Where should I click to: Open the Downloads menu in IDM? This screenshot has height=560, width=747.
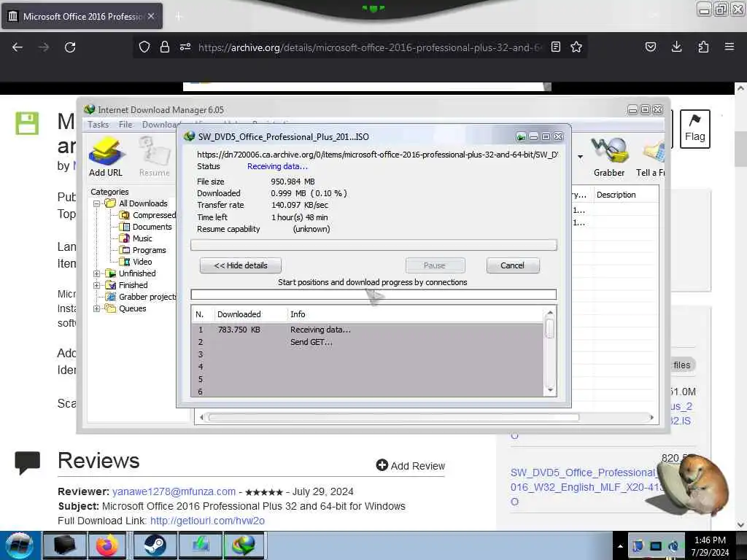(x=160, y=124)
